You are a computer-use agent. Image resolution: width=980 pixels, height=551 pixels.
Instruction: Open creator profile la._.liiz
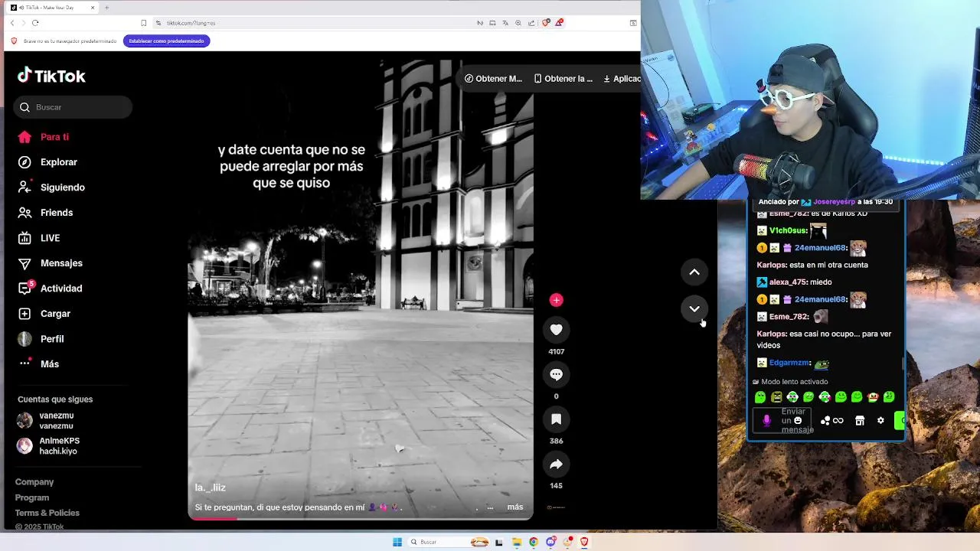(210, 487)
